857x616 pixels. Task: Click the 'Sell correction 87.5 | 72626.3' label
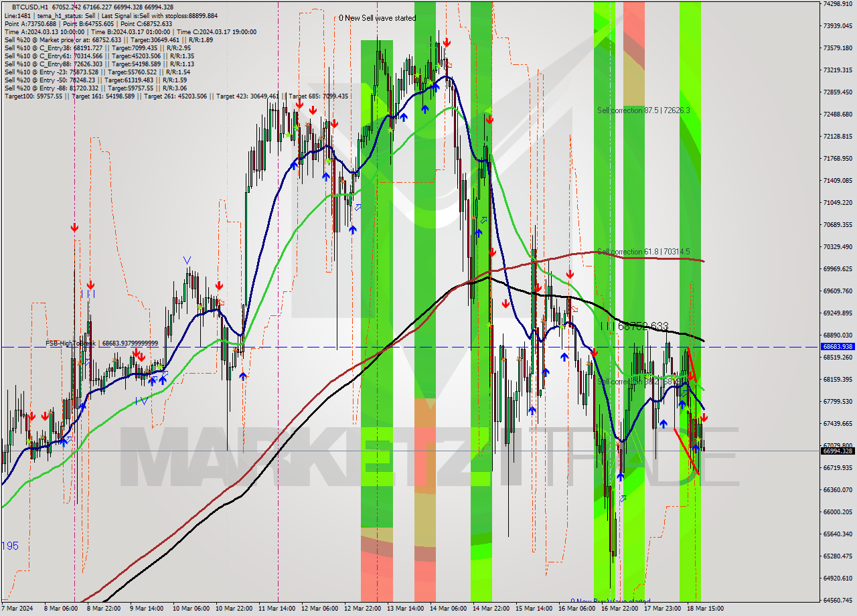point(643,110)
